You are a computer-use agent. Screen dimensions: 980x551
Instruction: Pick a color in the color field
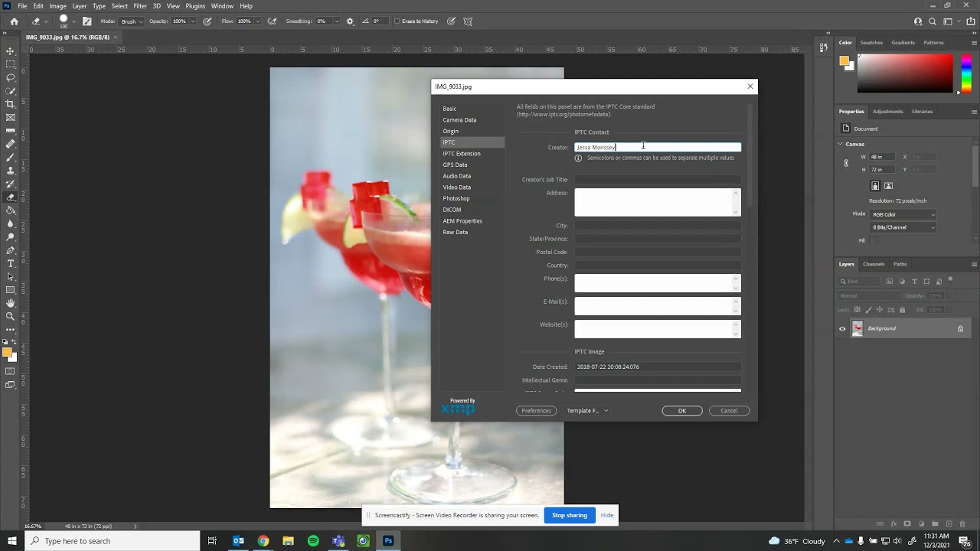pyautogui.click(x=904, y=73)
